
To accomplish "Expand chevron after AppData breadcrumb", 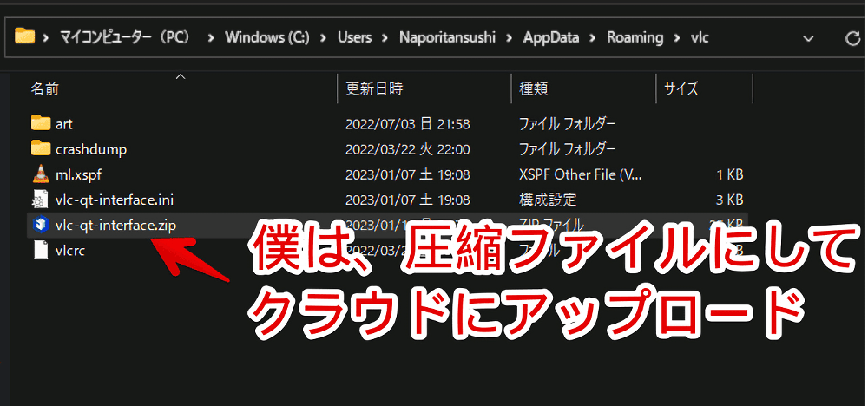I will pos(593,37).
